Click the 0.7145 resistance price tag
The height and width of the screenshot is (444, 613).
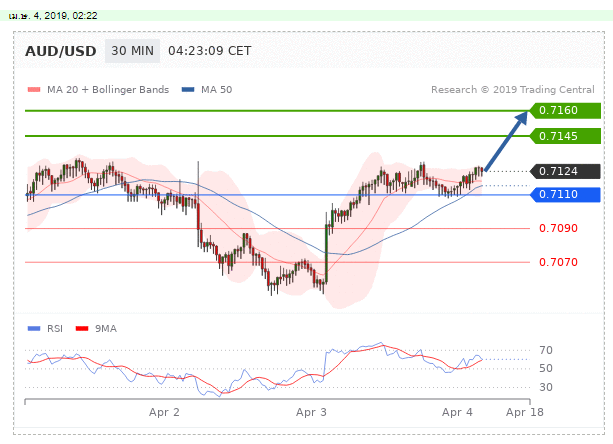click(565, 136)
